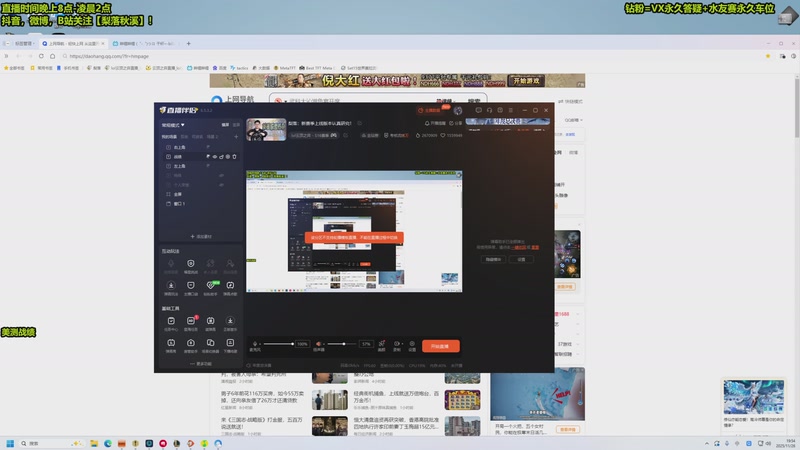Click the share icon beside the bell reminder
The height and width of the screenshot is (450, 800).
click(x=452, y=123)
